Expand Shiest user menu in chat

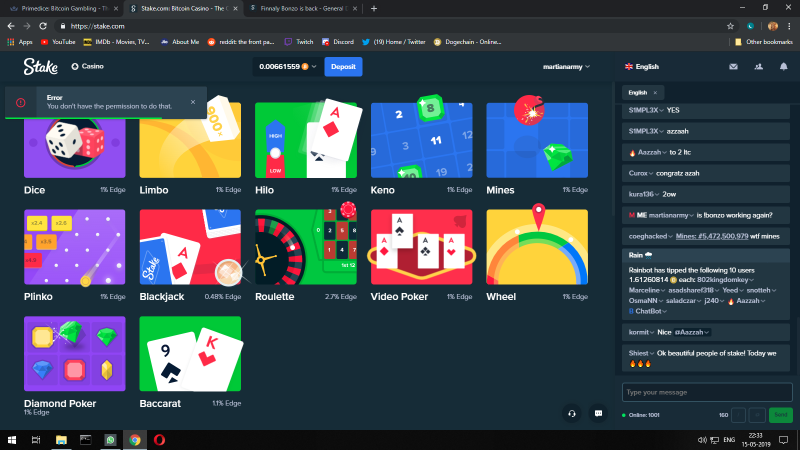click(641, 353)
